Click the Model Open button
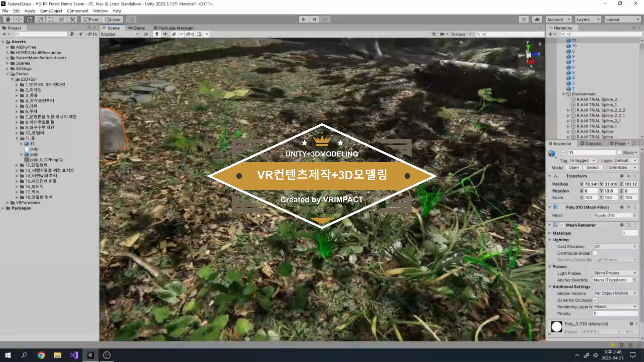 point(574,168)
